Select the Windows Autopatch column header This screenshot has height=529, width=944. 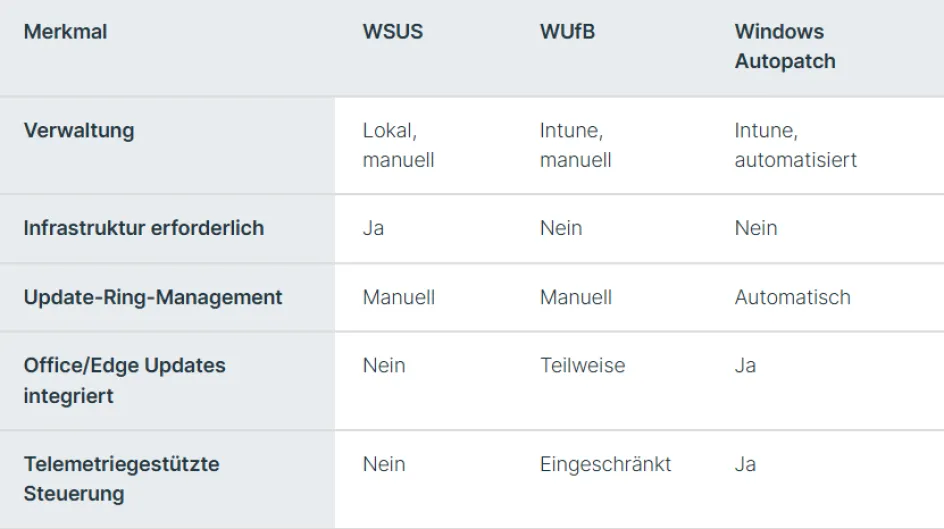click(784, 46)
